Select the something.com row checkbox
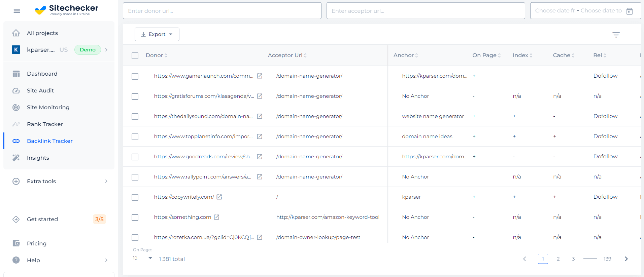The image size is (644, 277). pos(135,217)
